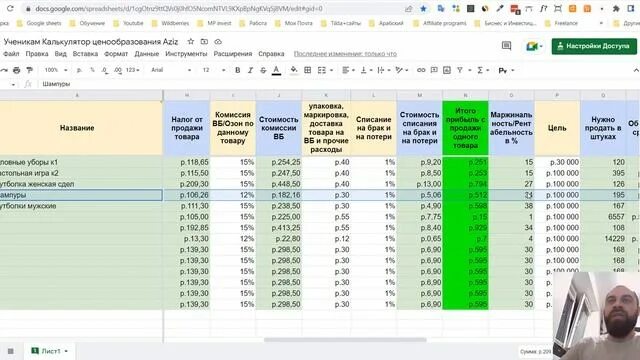Apply strikethrough formatting
This screenshot has height=360, width=640.
[263, 70]
